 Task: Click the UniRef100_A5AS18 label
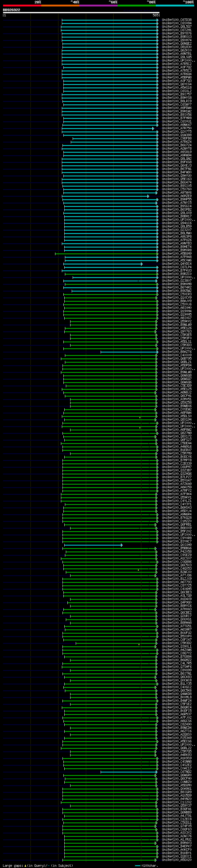(x=177, y=88)
